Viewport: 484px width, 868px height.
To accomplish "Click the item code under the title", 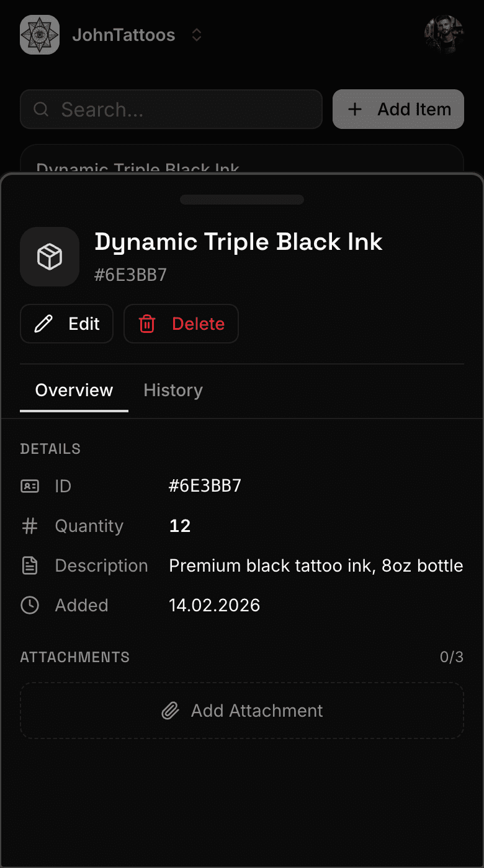I will 130,275.
